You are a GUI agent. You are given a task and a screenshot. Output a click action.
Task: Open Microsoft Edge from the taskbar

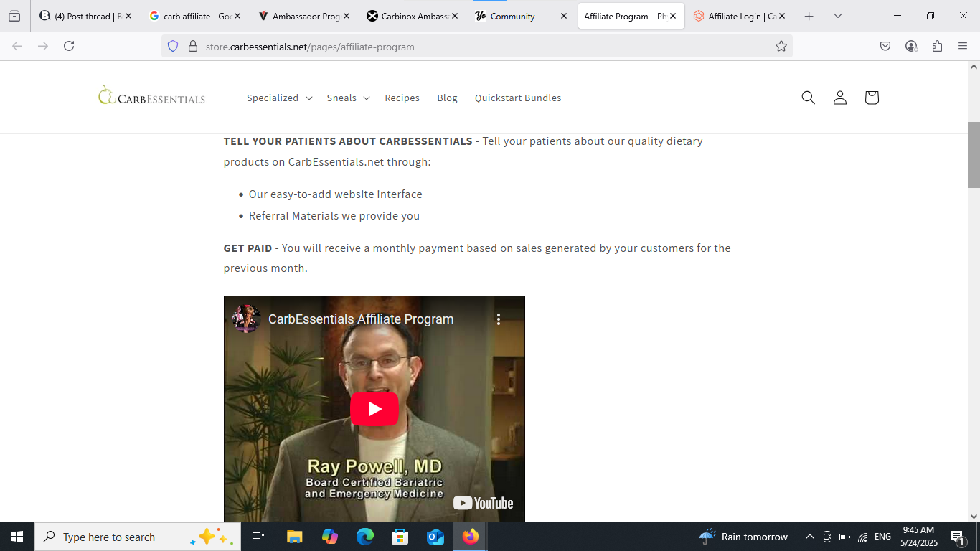(x=365, y=537)
